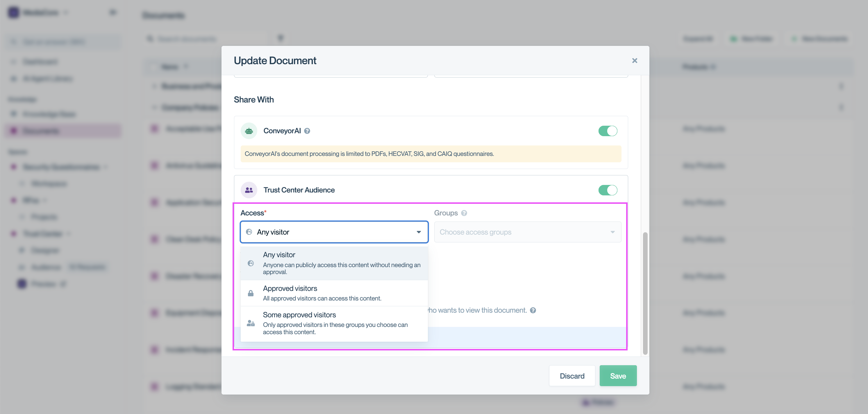
Task: Click the help icon beside ConveyorAI
Action: [x=307, y=131]
